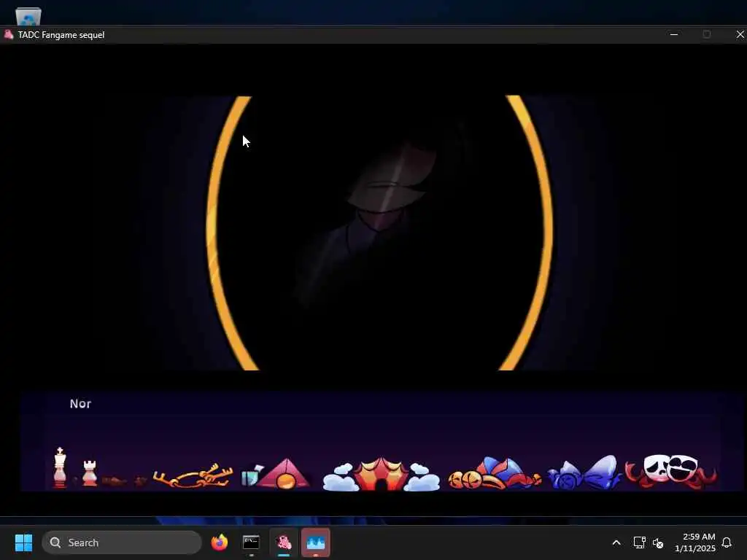
Task: Open the clock showing 2:59 AM
Action: pyautogui.click(x=695, y=542)
